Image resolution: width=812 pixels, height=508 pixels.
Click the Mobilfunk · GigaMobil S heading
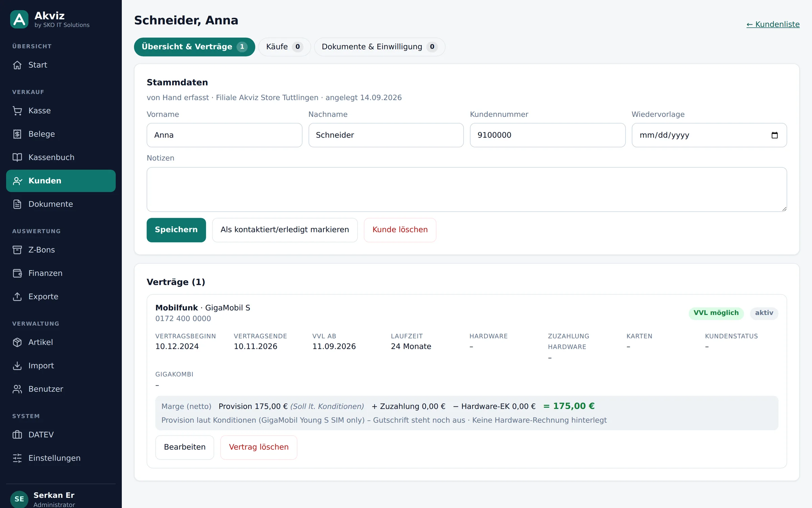pyautogui.click(x=203, y=308)
